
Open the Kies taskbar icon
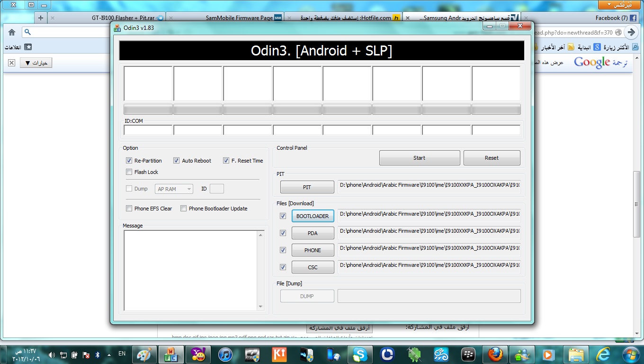point(279,354)
